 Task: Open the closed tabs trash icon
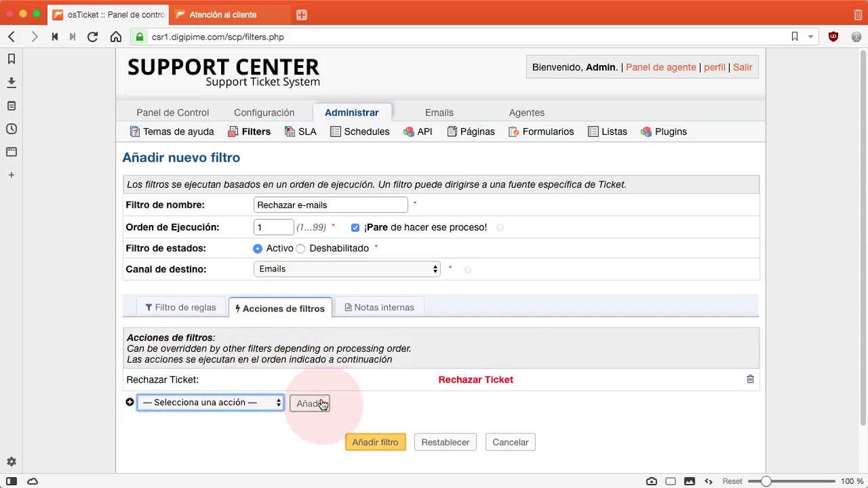(858, 14)
